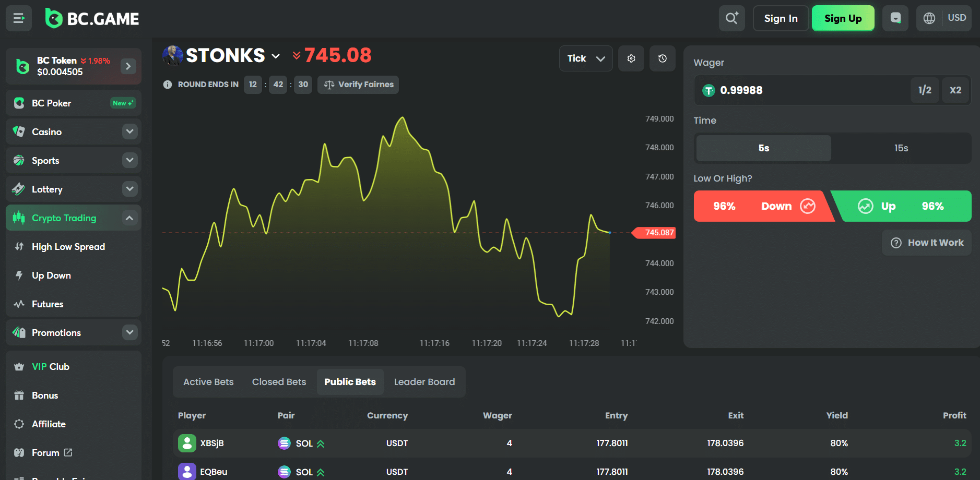
Task: Collapse the Crypto Trading section
Action: 130,218
